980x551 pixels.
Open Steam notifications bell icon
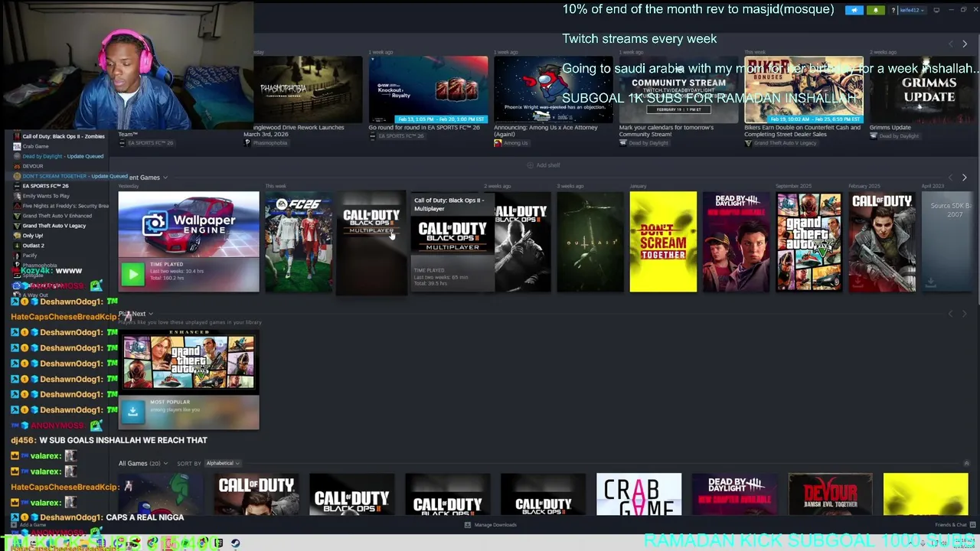coord(875,10)
